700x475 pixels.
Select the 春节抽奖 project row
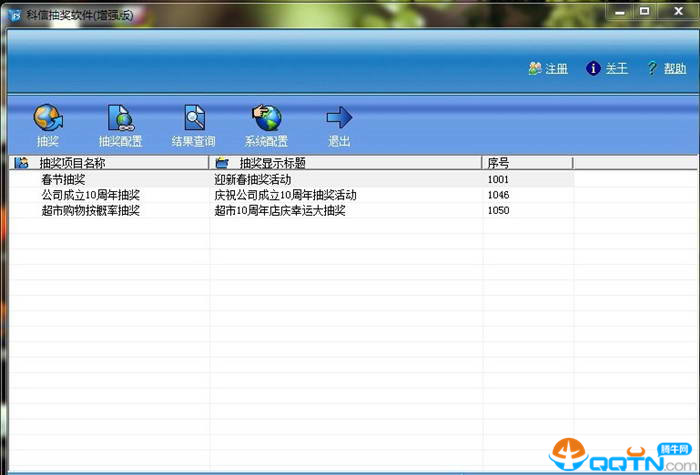63,179
